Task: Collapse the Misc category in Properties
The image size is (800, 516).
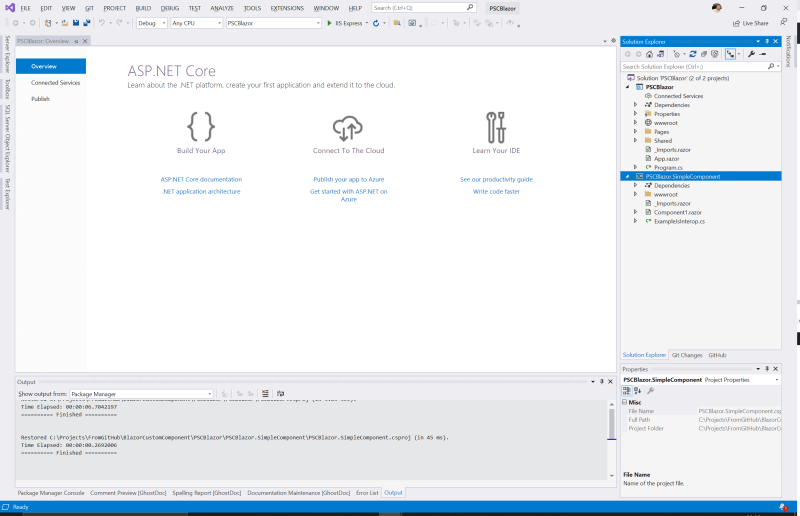Action: click(624, 402)
